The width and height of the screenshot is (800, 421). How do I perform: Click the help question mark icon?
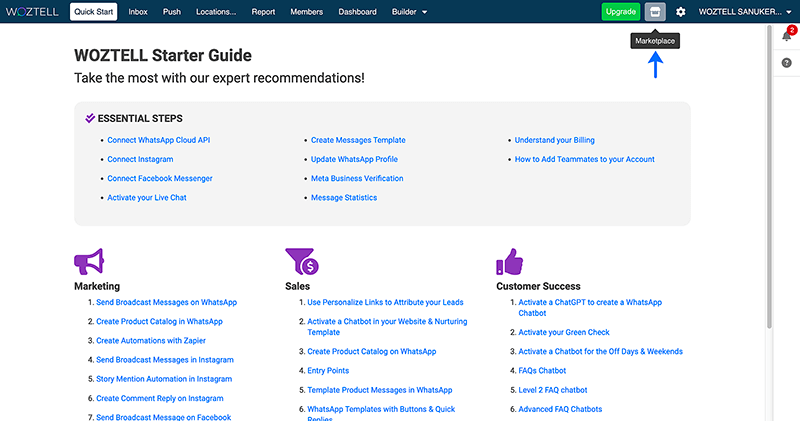click(x=787, y=63)
